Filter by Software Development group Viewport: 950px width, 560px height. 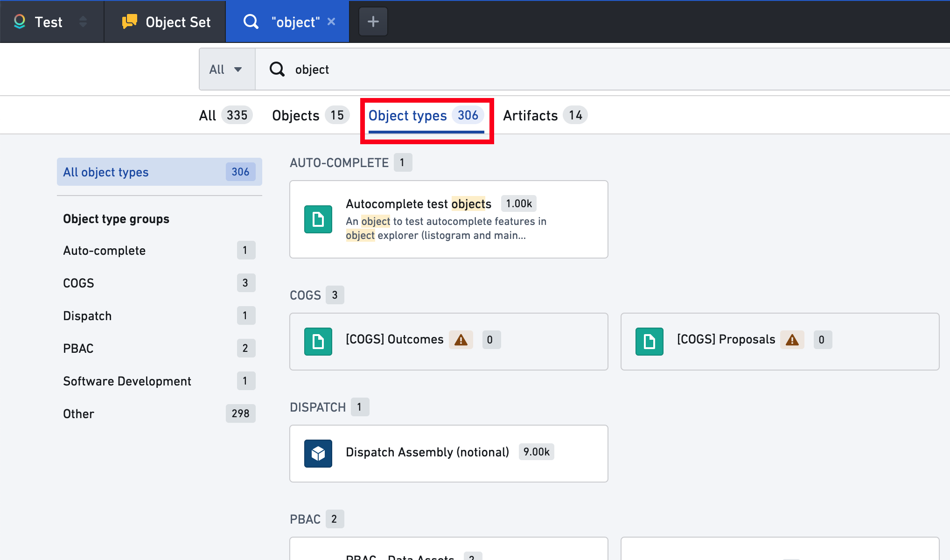(x=160, y=381)
